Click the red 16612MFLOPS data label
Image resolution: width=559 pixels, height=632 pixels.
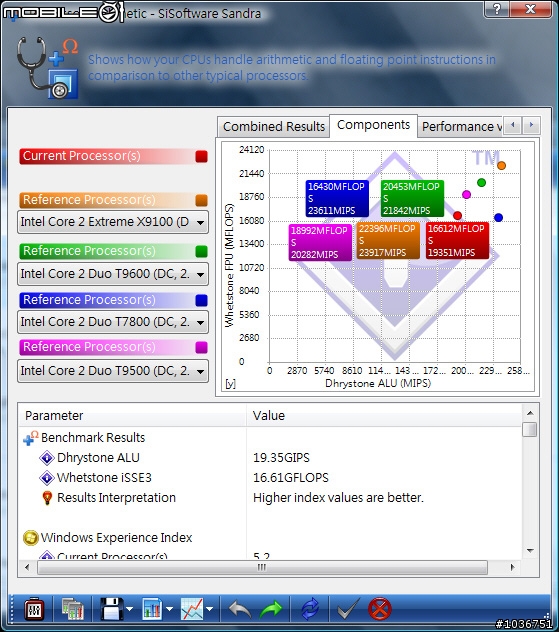coord(457,241)
